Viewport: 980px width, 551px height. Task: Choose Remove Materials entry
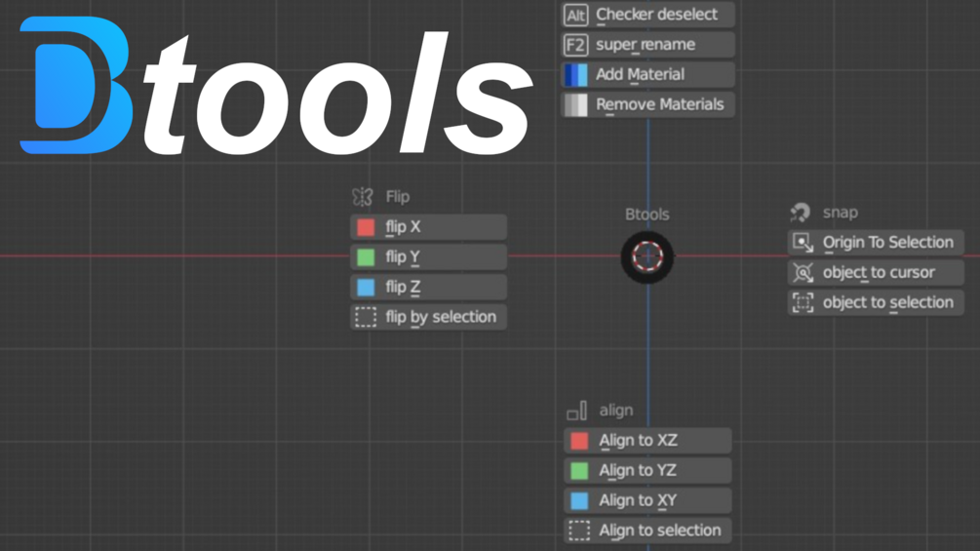pos(648,104)
